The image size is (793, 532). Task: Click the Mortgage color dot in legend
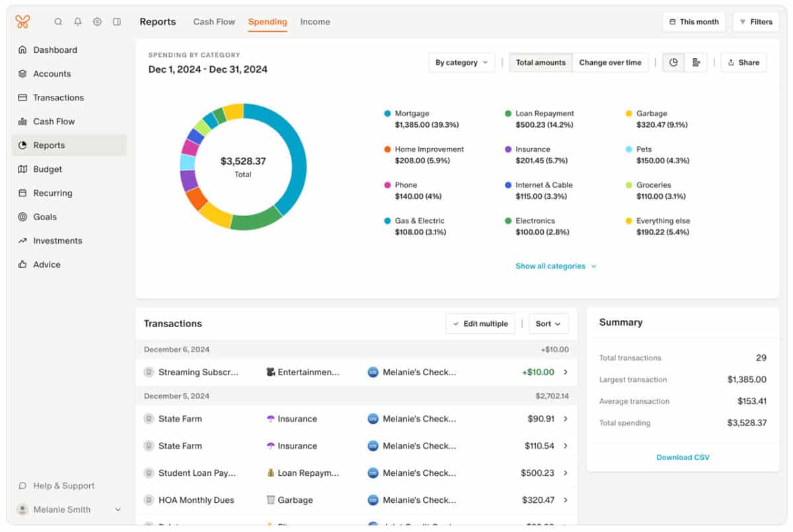387,114
